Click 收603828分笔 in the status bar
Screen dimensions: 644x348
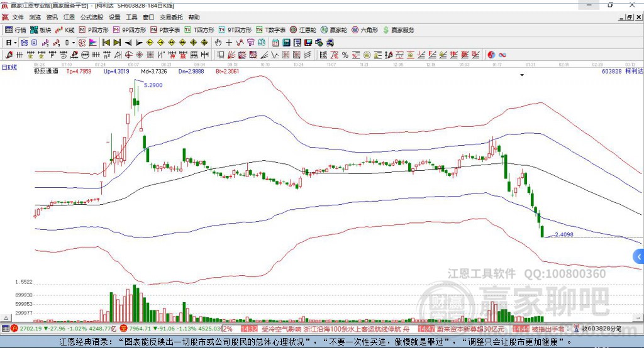[601, 329]
